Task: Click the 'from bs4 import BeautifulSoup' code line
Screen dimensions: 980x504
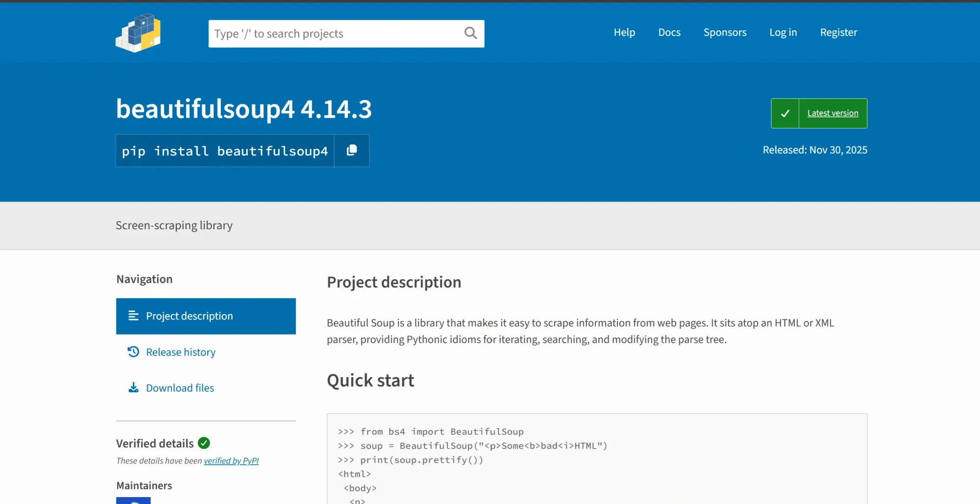Action: [431, 432]
